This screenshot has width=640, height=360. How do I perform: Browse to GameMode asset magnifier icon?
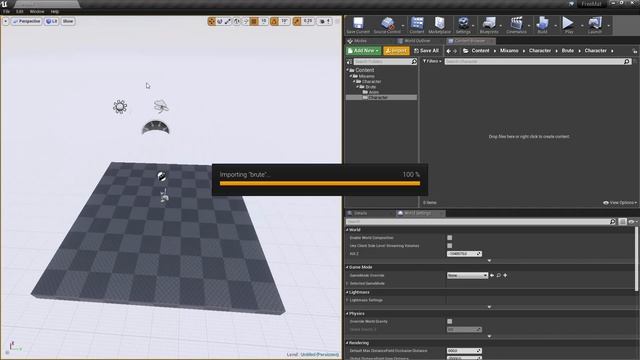coord(498,276)
